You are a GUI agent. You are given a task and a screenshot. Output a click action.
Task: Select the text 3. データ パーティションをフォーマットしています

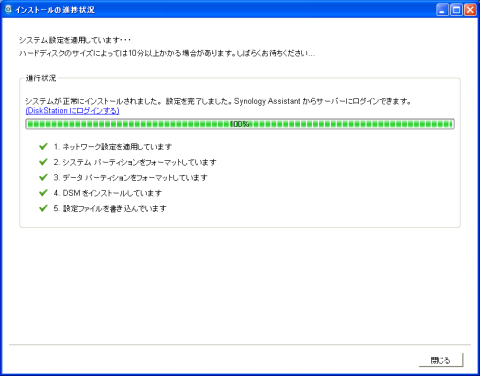tap(130, 178)
